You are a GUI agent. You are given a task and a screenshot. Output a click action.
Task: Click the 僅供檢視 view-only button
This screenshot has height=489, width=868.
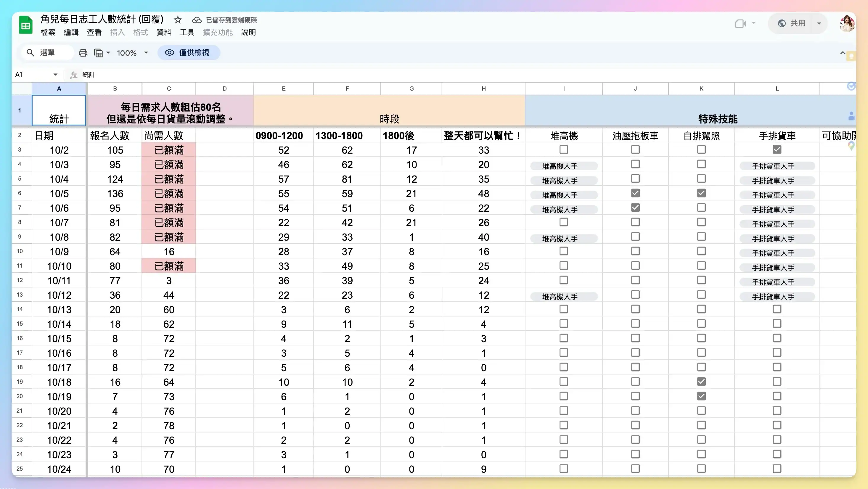tap(189, 53)
